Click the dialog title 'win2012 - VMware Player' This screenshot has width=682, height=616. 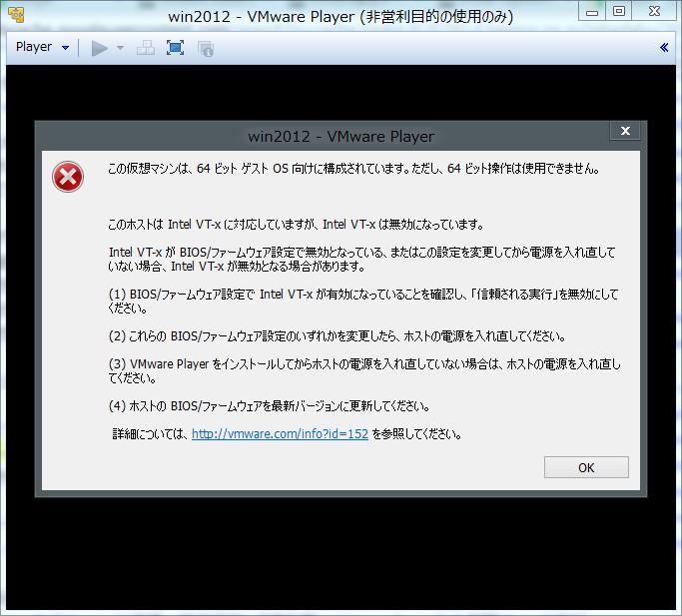tap(341, 137)
